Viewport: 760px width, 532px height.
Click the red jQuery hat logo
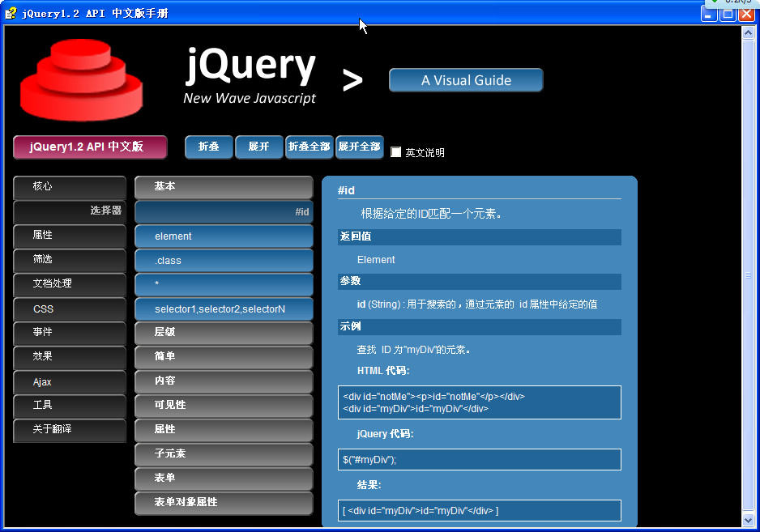point(81,80)
